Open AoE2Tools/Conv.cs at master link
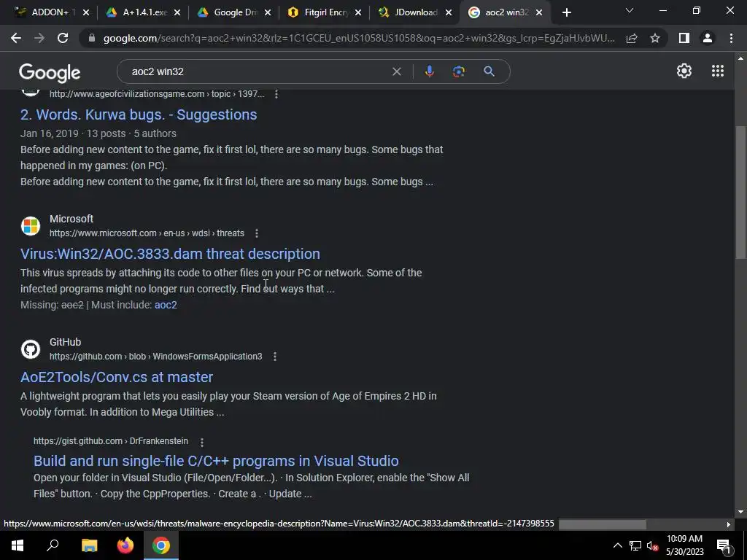 (x=117, y=377)
